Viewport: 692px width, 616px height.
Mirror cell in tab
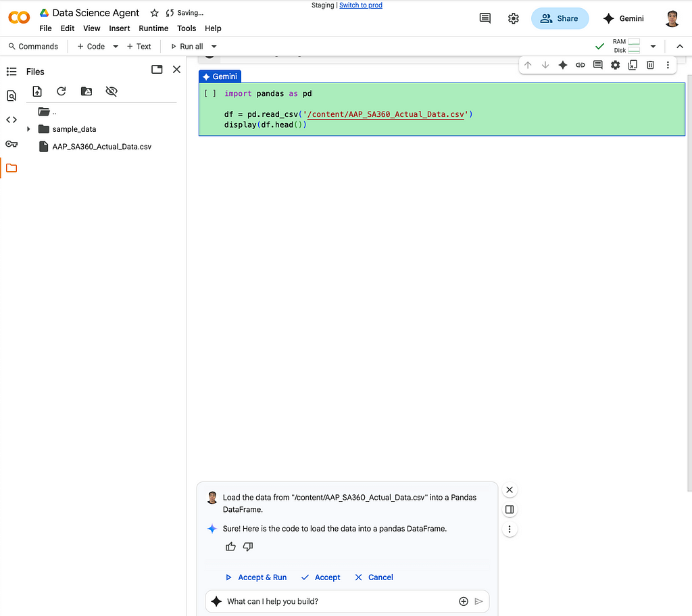click(633, 66)
